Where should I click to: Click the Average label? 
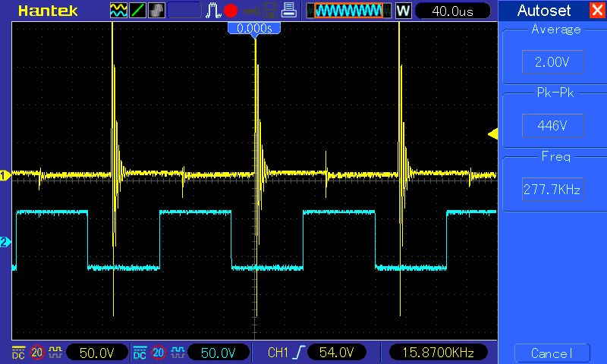click(556, 30)
